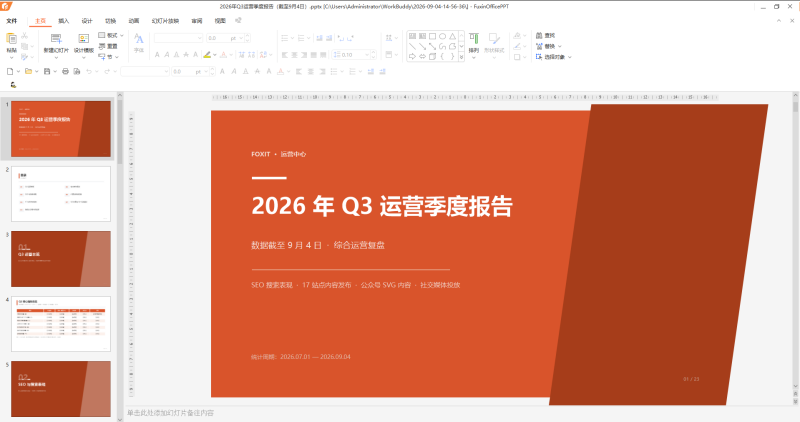Open the arrow beneath the Paste button
Image resolution: width=800 pixels, height=422 pixels.
coord(11,57)
